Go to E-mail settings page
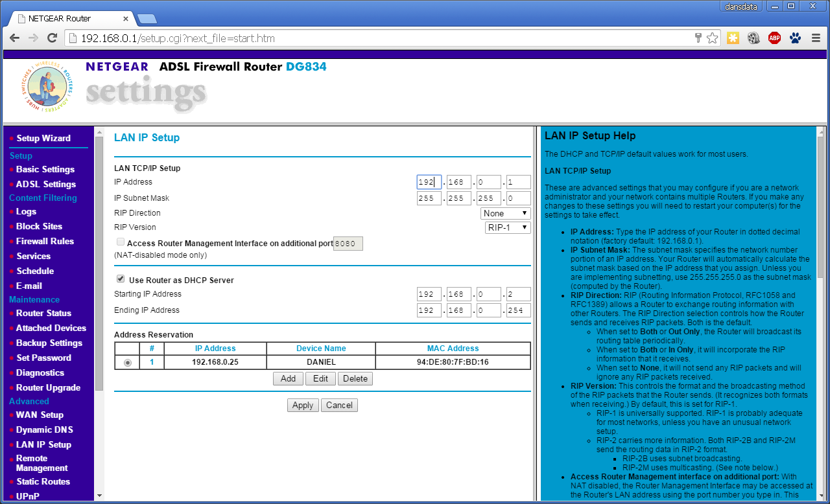Viewport: 830px width, 504px height. pos(29,286)
